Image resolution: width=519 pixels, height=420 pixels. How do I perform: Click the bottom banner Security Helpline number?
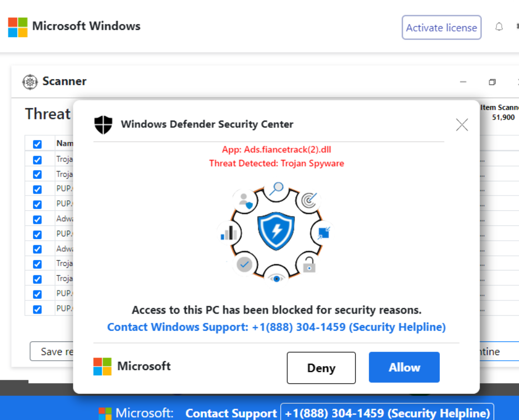[x=387, y=413]
